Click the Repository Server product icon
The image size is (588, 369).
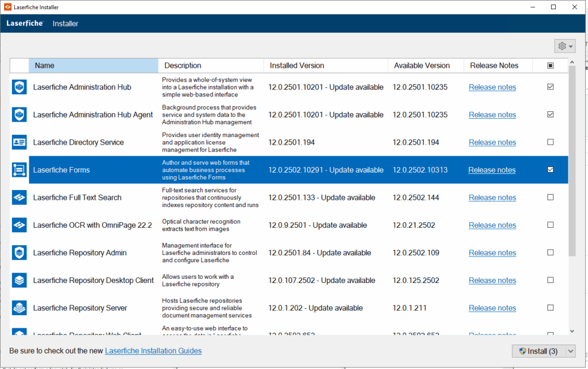(20, 308)
